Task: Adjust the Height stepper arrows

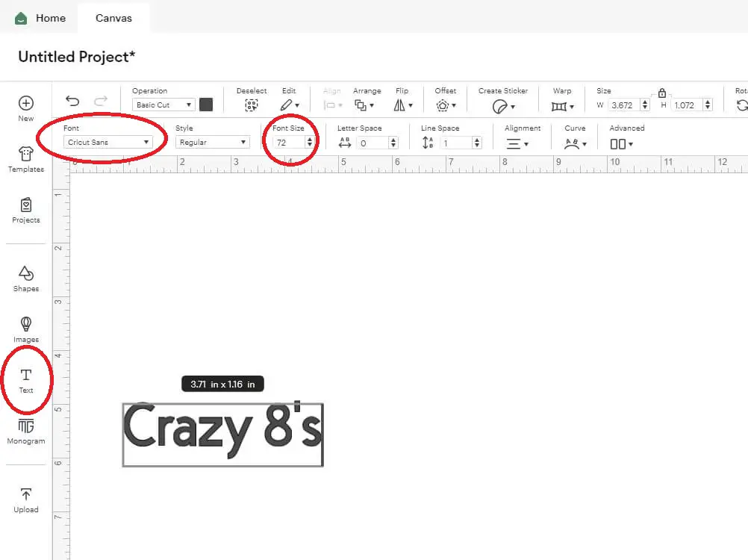Action: [x=708, y=105]
